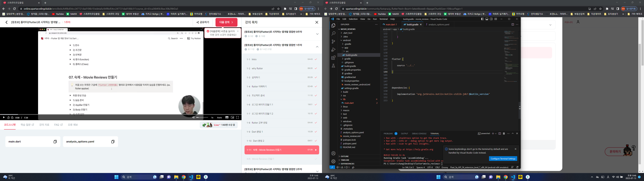Expand the 종합반 0주차 lecture section
This screenshot has height=181, width=644.
[x=317, y=34]
